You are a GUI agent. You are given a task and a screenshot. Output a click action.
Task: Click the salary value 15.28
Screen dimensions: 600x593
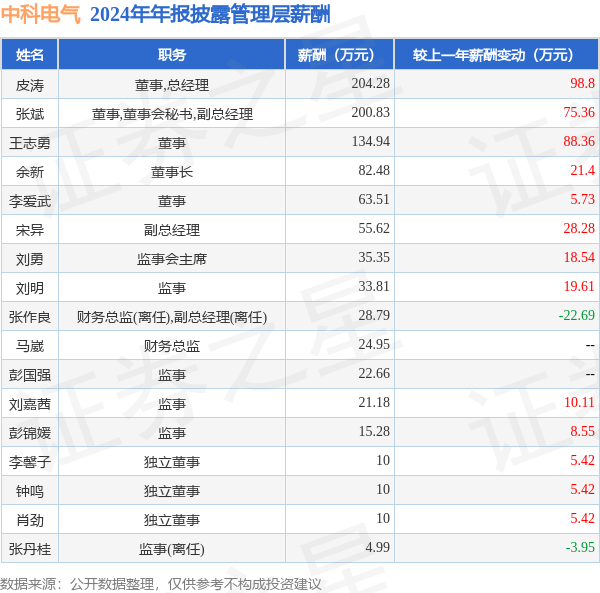click(374, 431)
